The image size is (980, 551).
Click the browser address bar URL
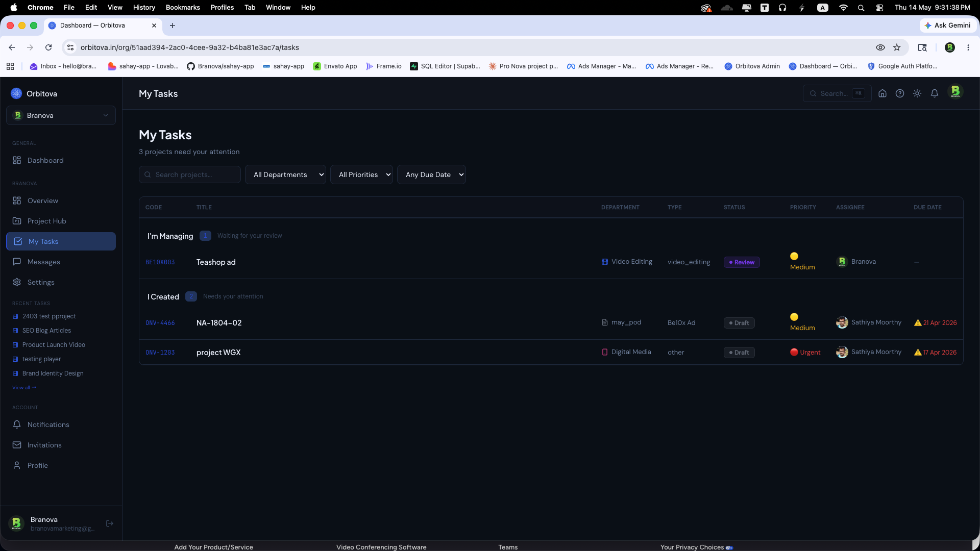[190, 47]
